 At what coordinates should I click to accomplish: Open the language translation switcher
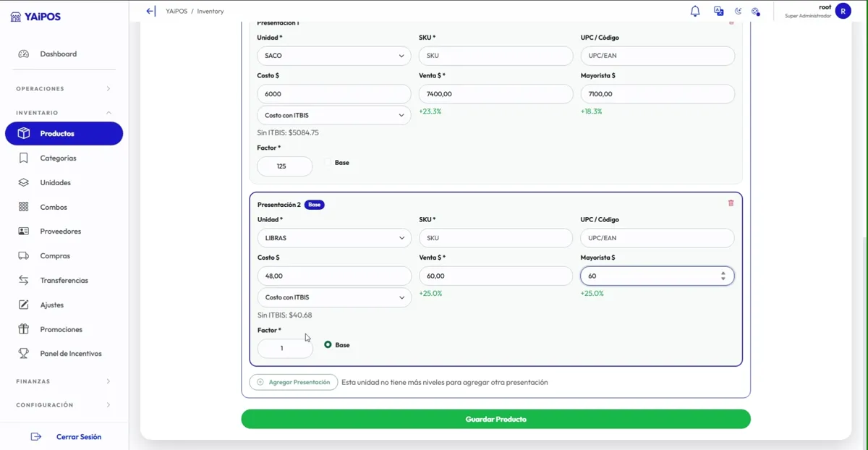pyautogui.click(x=718, y=11)
